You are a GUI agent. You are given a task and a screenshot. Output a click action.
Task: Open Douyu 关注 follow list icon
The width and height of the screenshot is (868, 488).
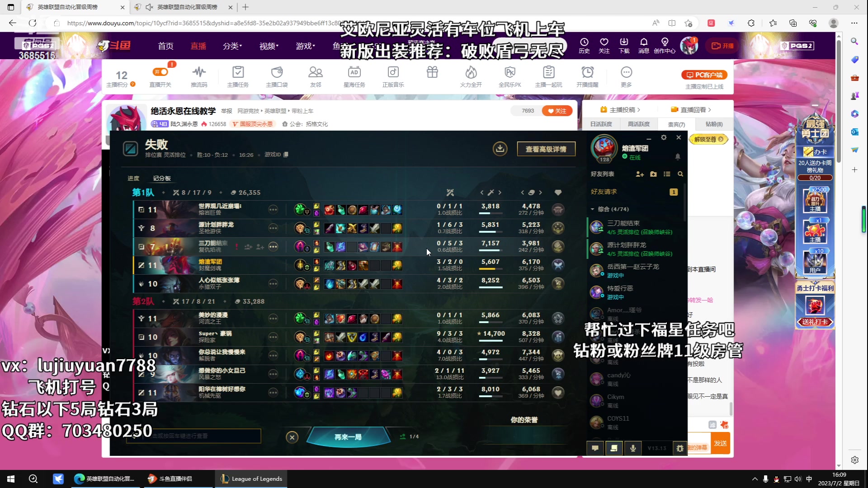604,46
